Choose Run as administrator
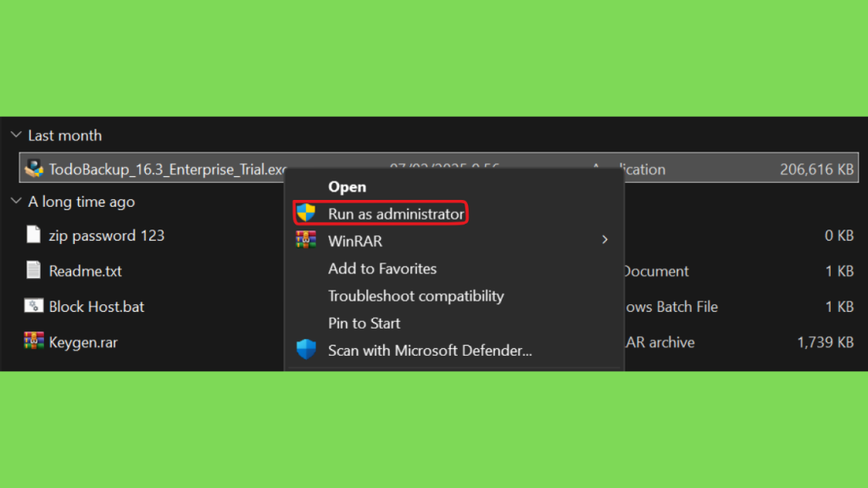This screenshot has height=488, width=868. [x=396, y=213]
